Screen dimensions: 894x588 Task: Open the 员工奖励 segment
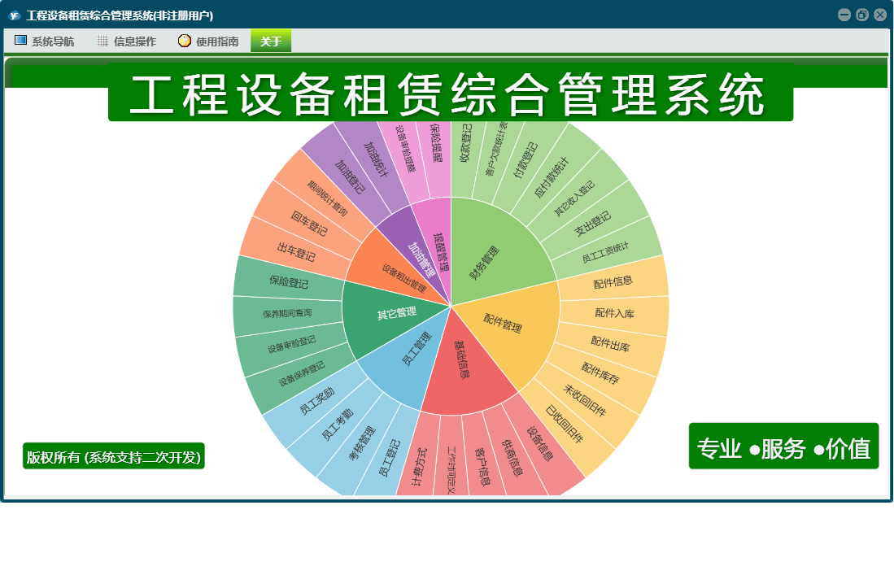(317, 401)
